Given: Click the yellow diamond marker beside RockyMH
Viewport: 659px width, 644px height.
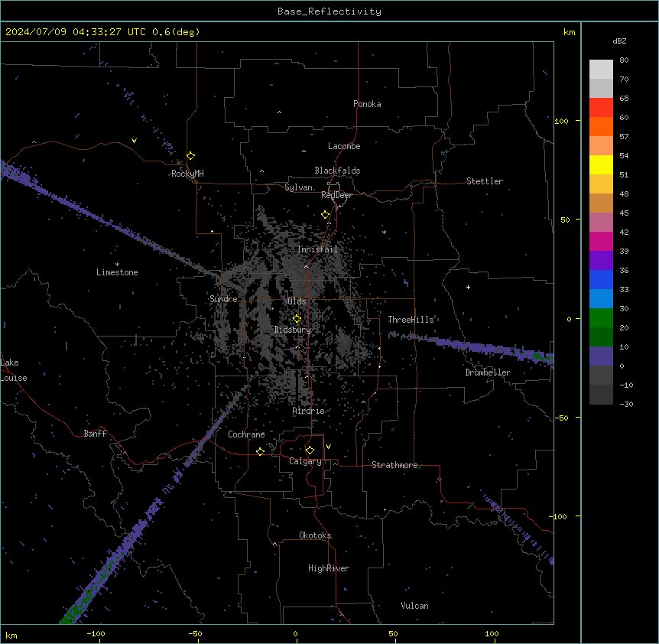Looking at the screenshot, I should [x=191, y=156].
